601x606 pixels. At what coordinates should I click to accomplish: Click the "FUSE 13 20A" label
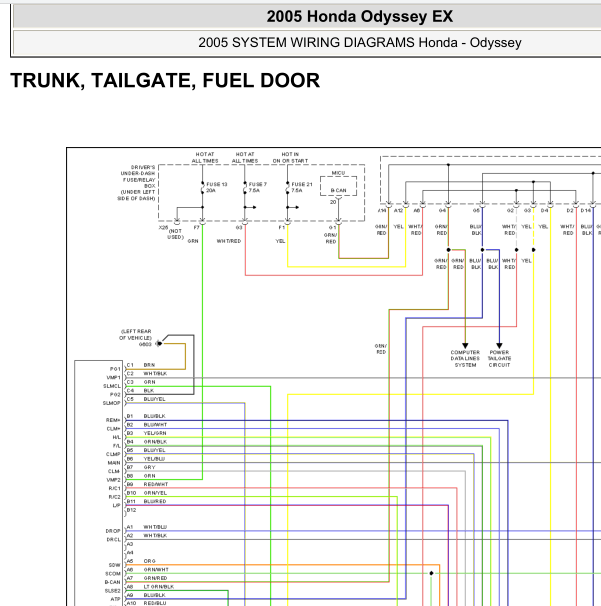point(217,187)
